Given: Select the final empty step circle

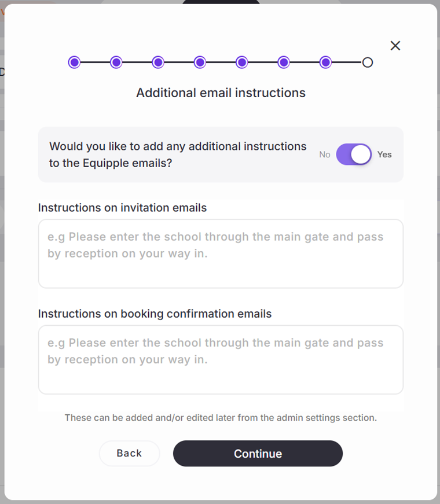Looking at the screenshot, I should [x=368, y=62].
